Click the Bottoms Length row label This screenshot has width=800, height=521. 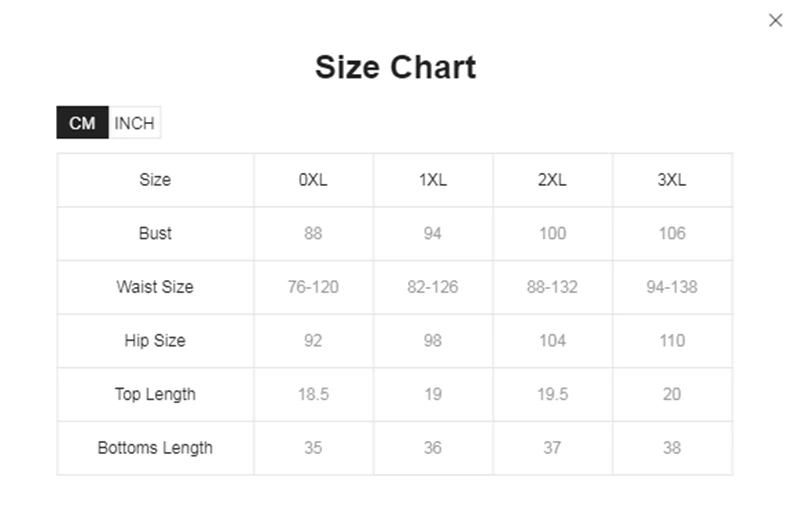[x=155, y=447]
